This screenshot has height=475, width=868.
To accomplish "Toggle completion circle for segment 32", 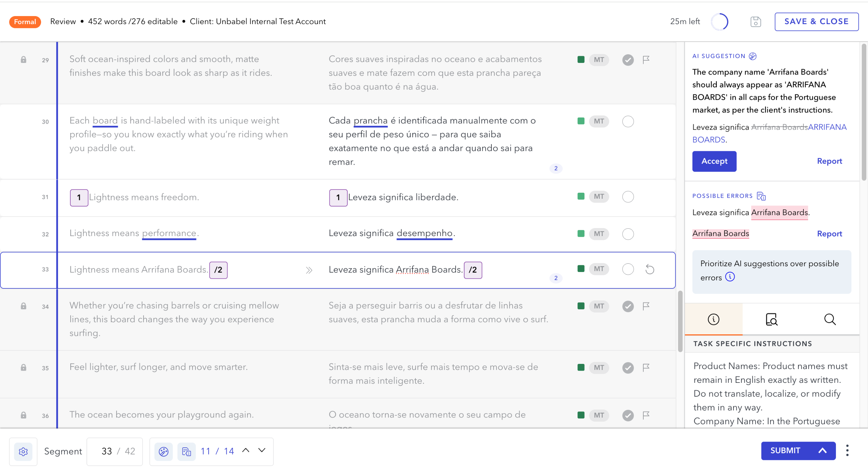I will [x=628, y=234].
